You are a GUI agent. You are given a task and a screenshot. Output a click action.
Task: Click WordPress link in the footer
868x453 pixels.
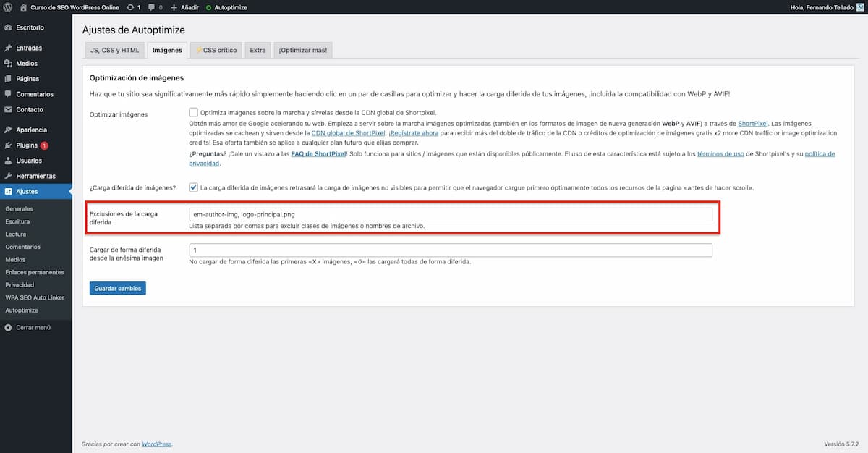tap(157, 444)
